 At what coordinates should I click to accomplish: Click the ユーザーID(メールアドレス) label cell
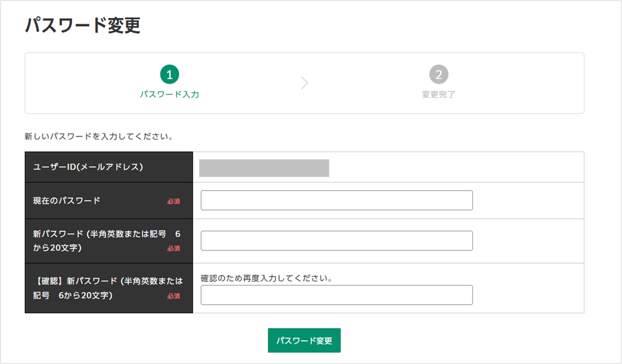coord(88,167)
